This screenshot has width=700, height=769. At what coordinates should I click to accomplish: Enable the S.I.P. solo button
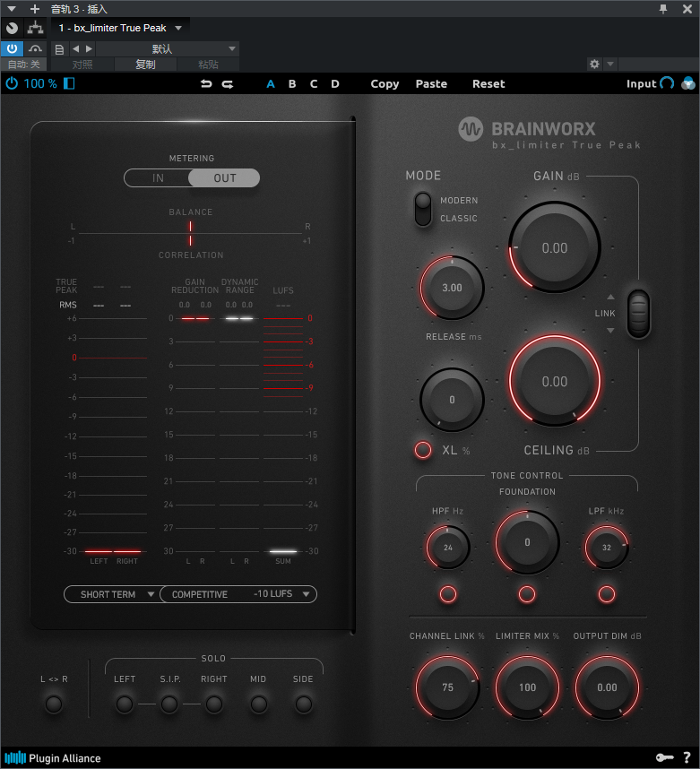169,704
